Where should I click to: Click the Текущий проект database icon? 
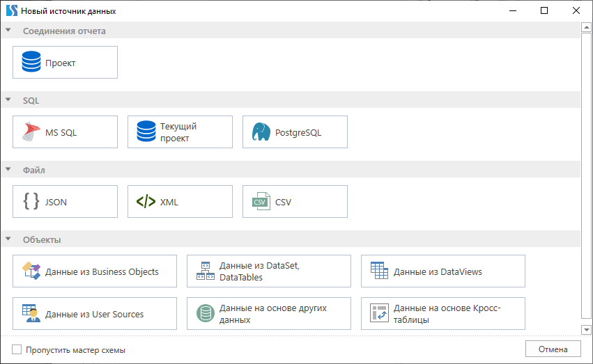coord(146,132)
